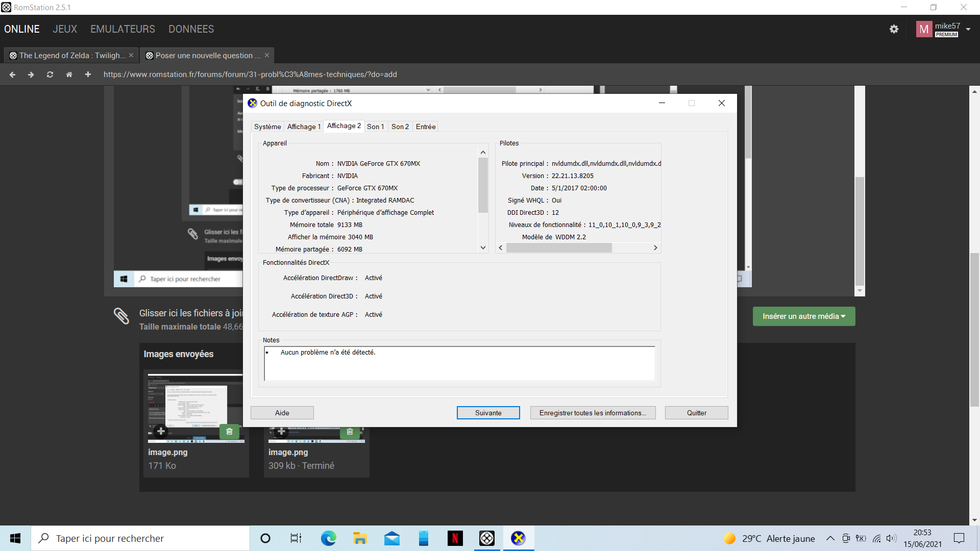Open File Explorer from taskbar
Viewport: 980px width, 551px height.
[360, 538]
